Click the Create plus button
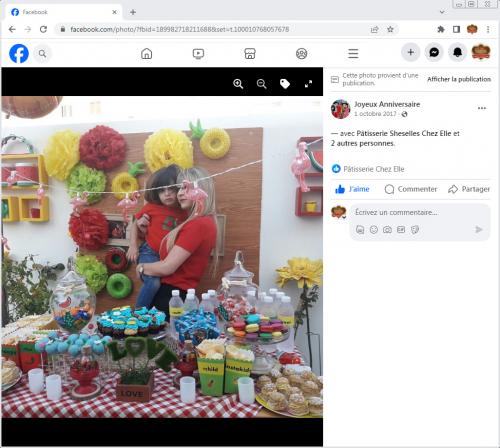 point(411,52)
